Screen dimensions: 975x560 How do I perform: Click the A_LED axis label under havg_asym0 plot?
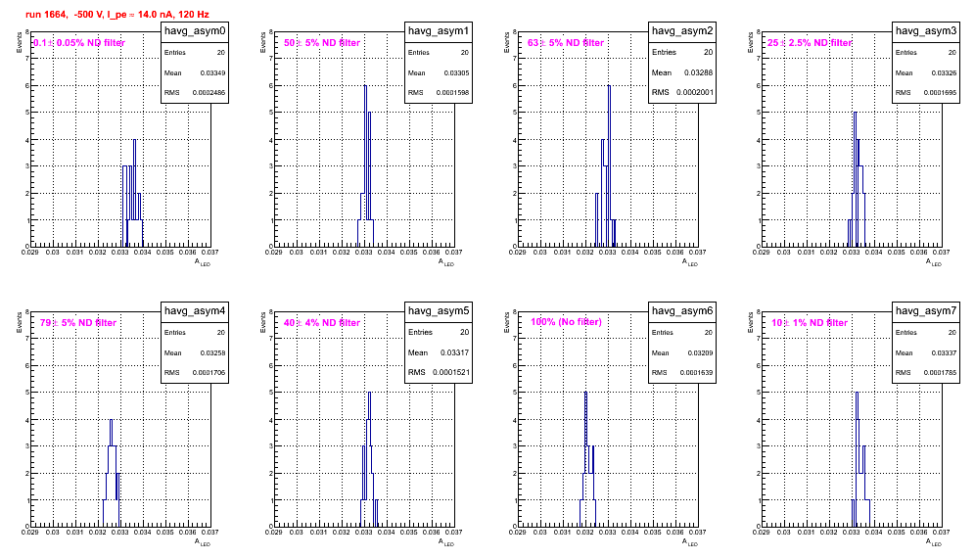point(203,262)
